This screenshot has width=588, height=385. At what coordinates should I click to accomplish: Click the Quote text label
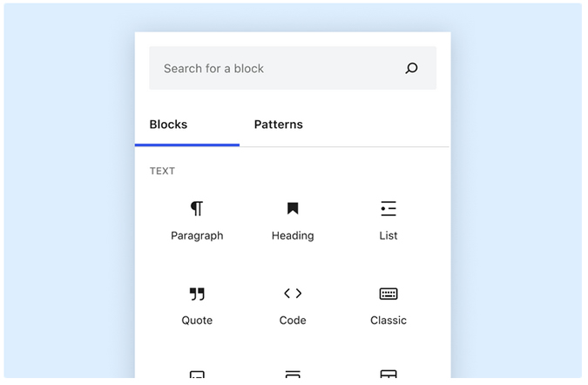[197, 321]
